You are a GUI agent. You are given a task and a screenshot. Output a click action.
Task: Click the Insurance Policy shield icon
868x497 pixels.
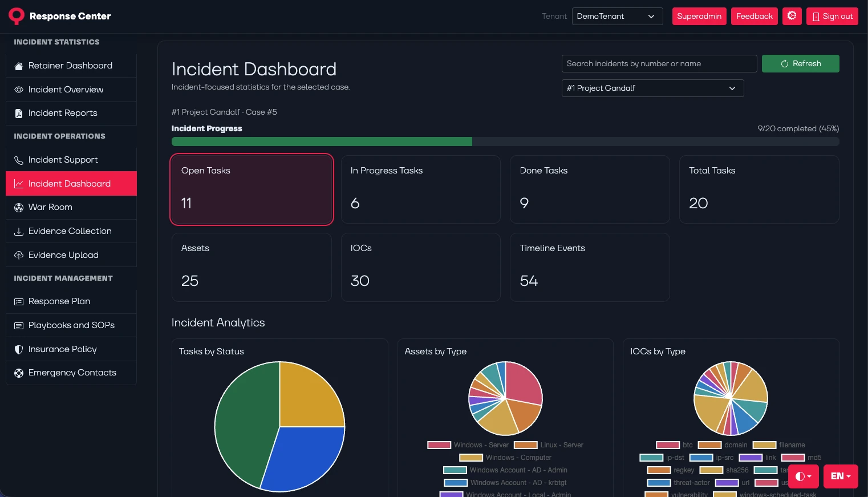19,349
